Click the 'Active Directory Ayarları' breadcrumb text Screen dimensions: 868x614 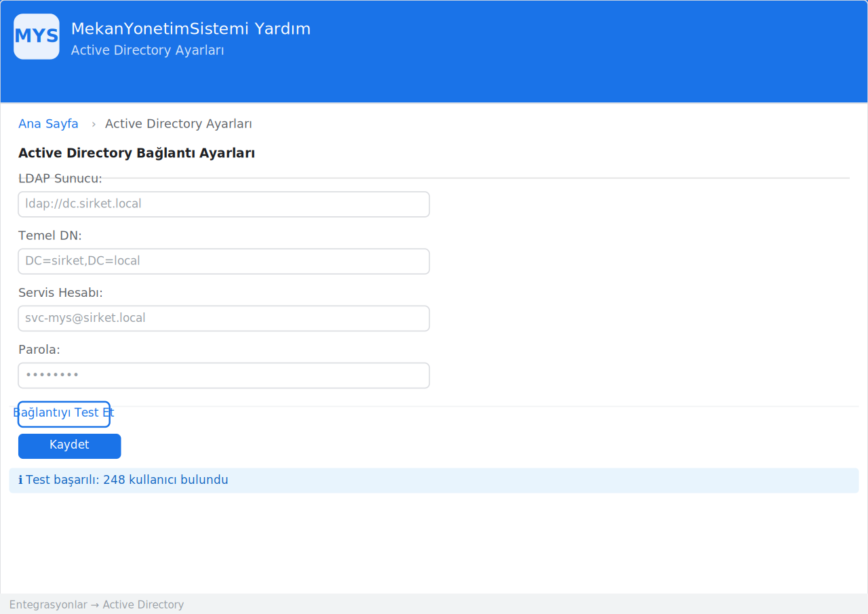tap(178, 124)
